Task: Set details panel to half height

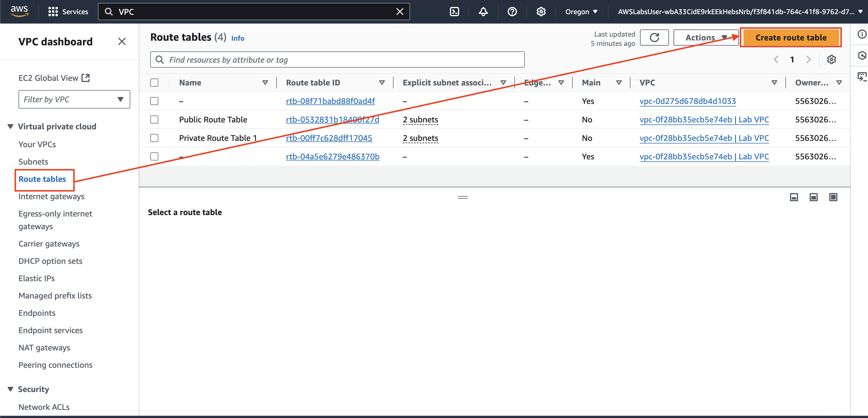Action: 813,197
